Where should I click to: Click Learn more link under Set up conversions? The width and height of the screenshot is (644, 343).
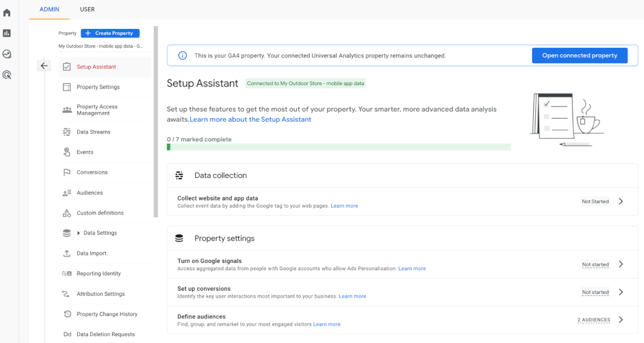(x=352, y=297)
